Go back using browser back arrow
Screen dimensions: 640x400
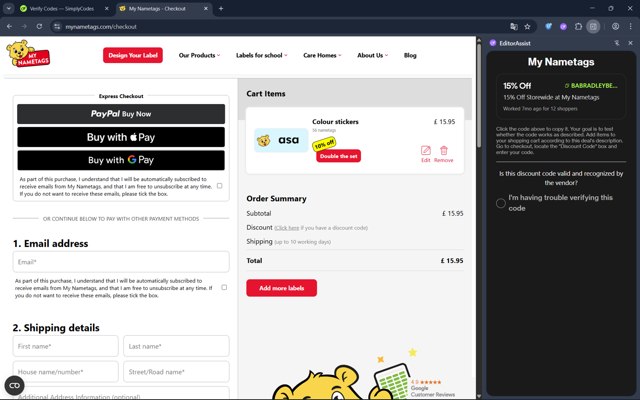9,27
